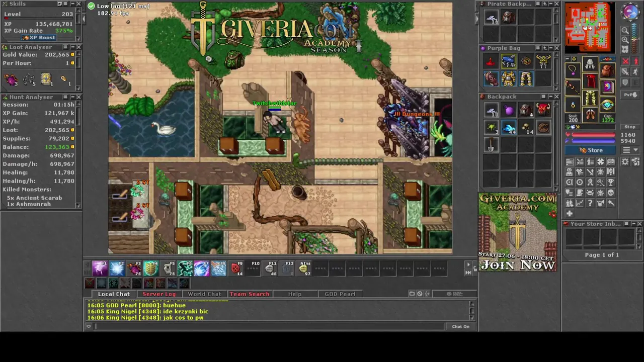This screenshot has height=362, width=644.
Task: Activate the F7 energy spell hotkey
Action: [201, 269]
